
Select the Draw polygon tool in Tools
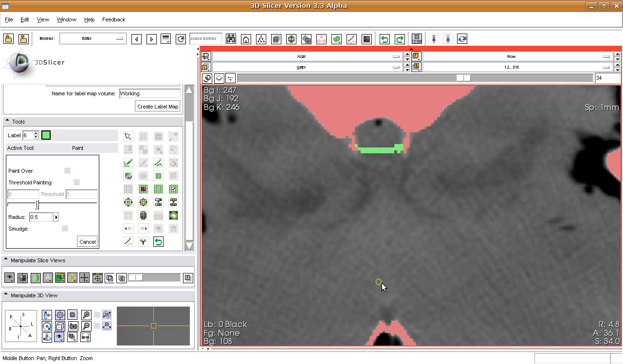(158, 163)
